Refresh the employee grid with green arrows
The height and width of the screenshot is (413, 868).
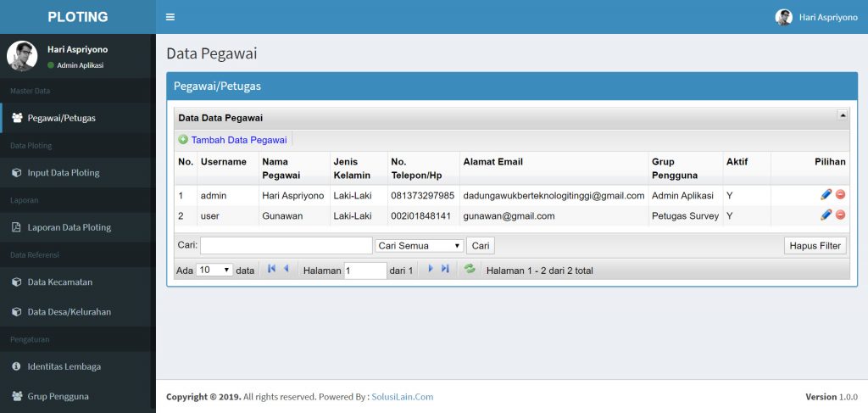(x=470, y=269)
